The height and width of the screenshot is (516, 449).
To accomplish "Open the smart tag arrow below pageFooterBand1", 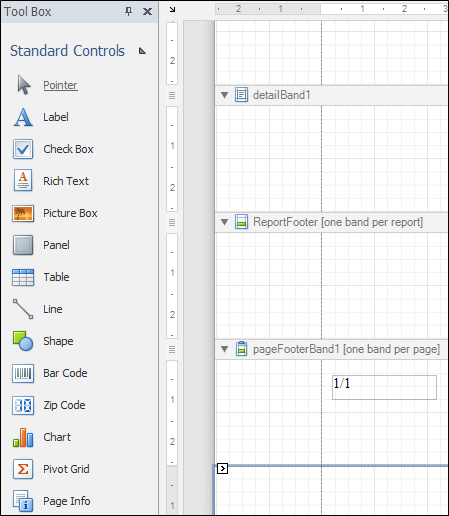I will click(222, 469).
